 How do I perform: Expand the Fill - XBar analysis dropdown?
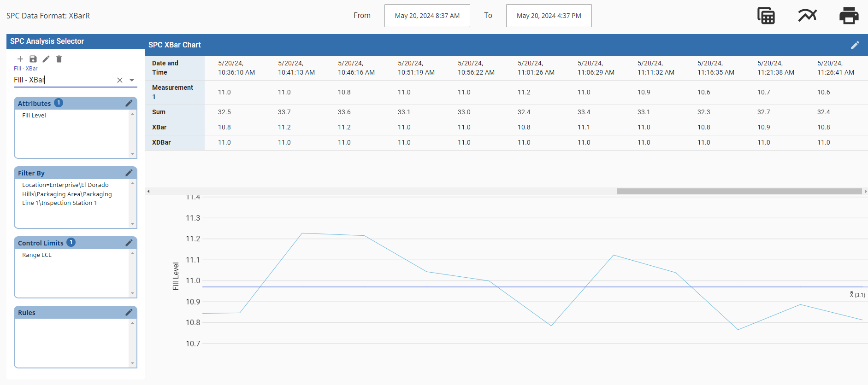tap(132, 80)
